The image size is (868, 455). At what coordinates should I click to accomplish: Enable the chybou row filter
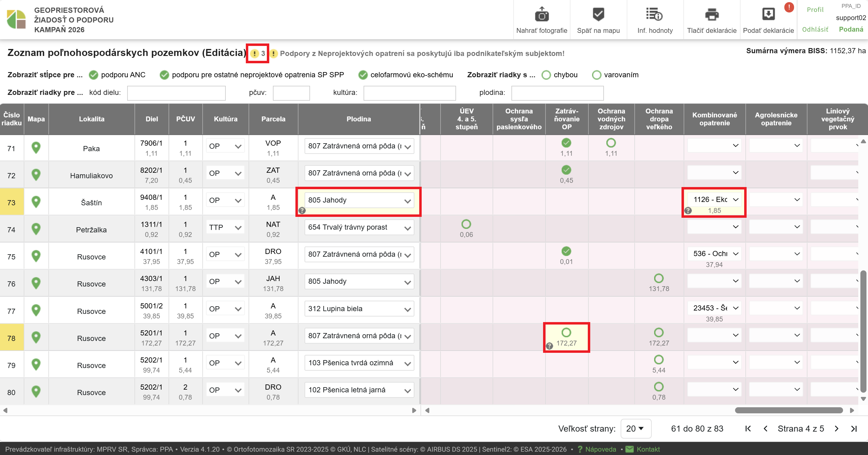point(546,75)
